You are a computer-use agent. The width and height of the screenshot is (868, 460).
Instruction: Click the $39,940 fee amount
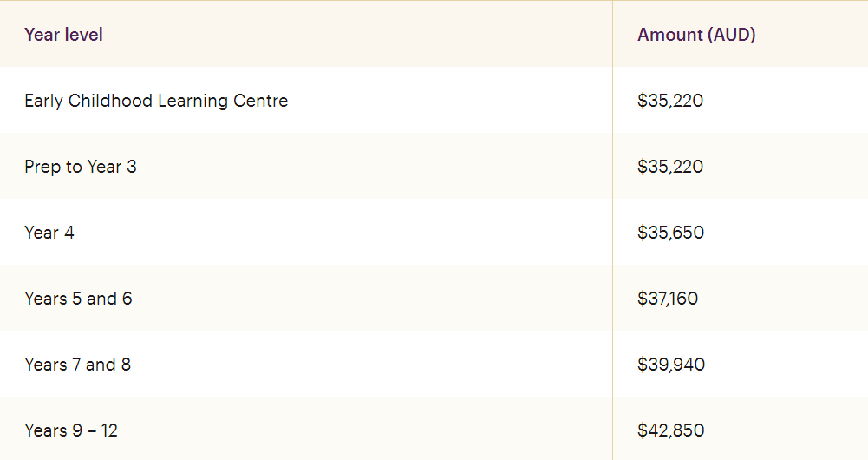(671, 365)
